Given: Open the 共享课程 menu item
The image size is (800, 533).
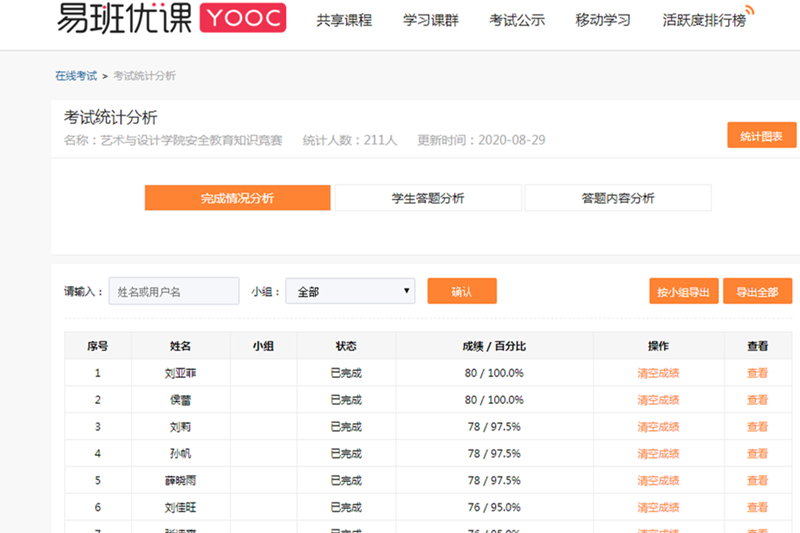Looking at the screenshot, I should point(344,20).
